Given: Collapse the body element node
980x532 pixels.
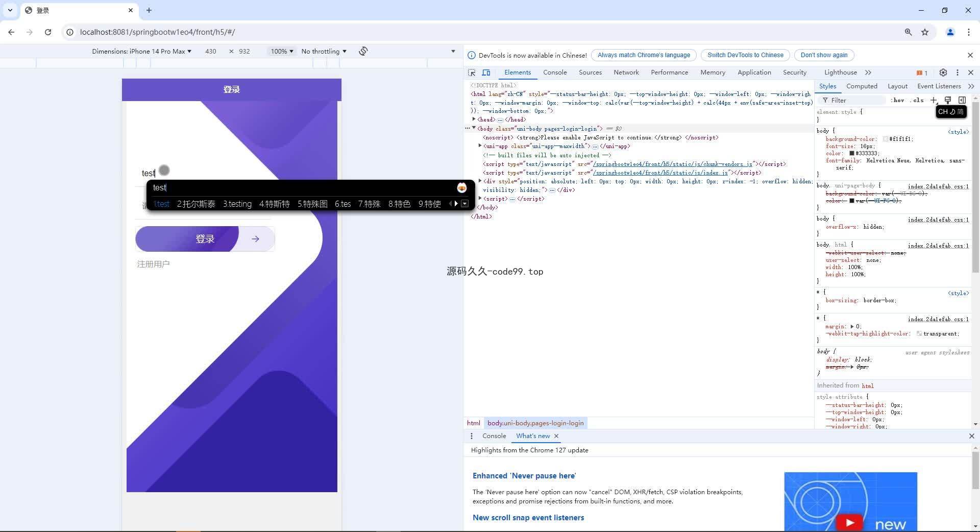Looking at the screenshot, I should point(474,128).
